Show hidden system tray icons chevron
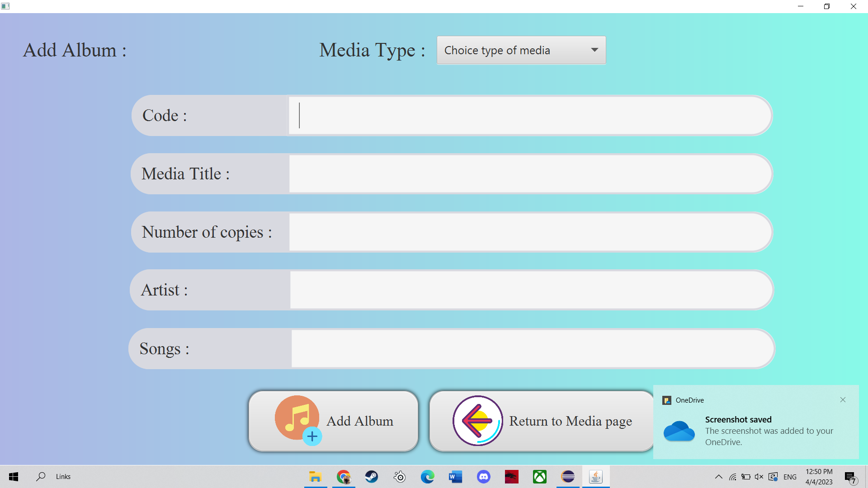868x488 pixels. (718, 477)
